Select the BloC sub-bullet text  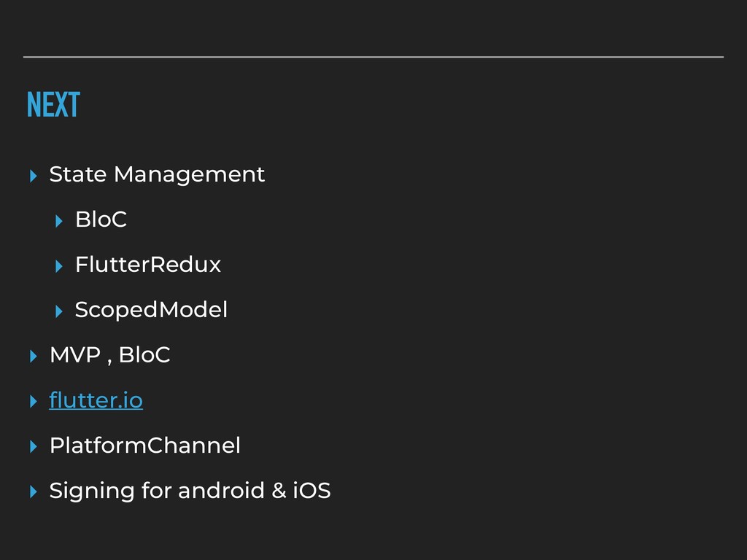coord(101,219)
